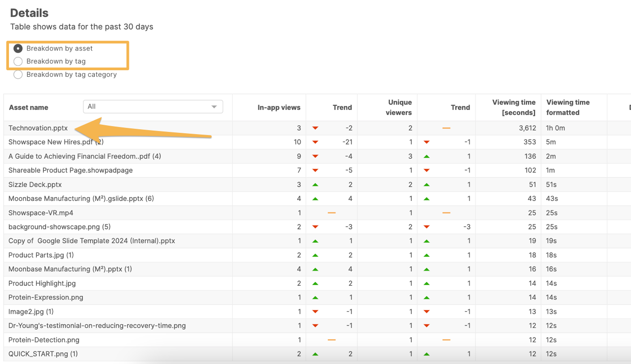Choose Breakdown by tag category option
The image size is (631, 364).
(18, 75)
